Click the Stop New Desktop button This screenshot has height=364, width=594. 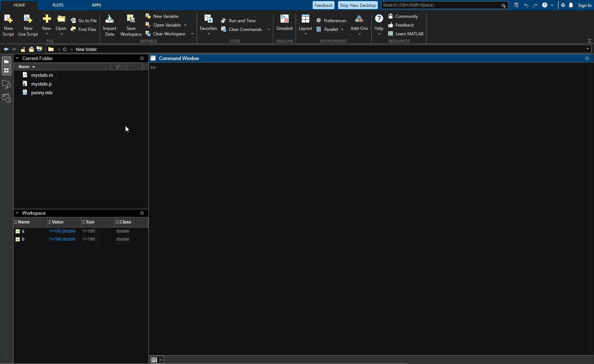pyautogui.click(x=357, y=5)
